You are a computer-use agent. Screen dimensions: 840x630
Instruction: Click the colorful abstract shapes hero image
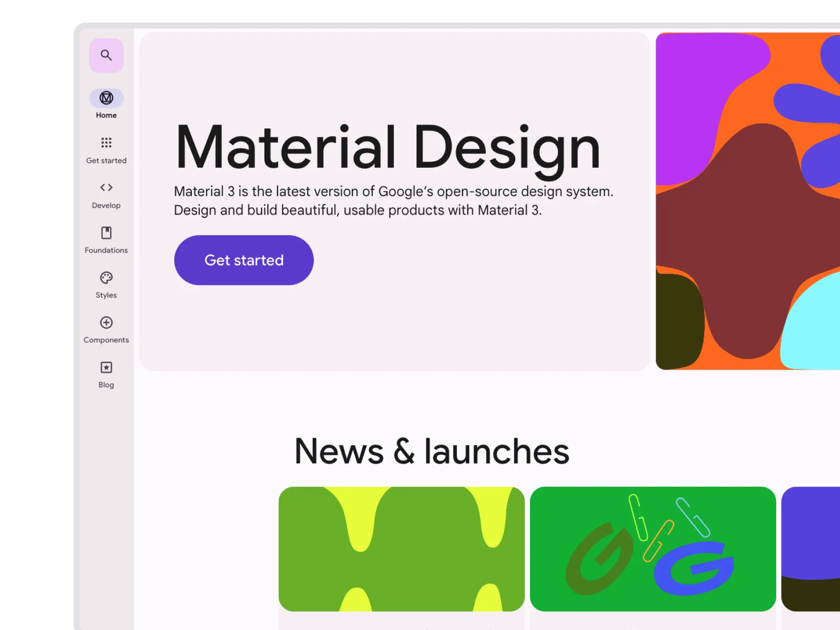pos(748,201)
